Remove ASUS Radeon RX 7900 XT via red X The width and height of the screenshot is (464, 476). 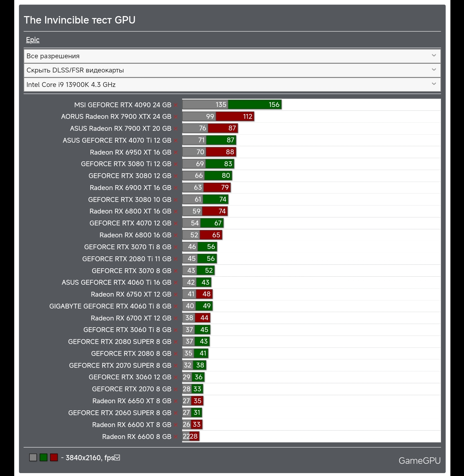(176, 129)
